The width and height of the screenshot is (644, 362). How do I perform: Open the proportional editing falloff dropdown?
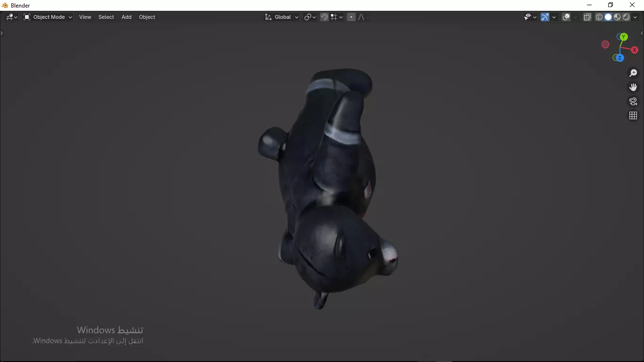tap(363, 17)
